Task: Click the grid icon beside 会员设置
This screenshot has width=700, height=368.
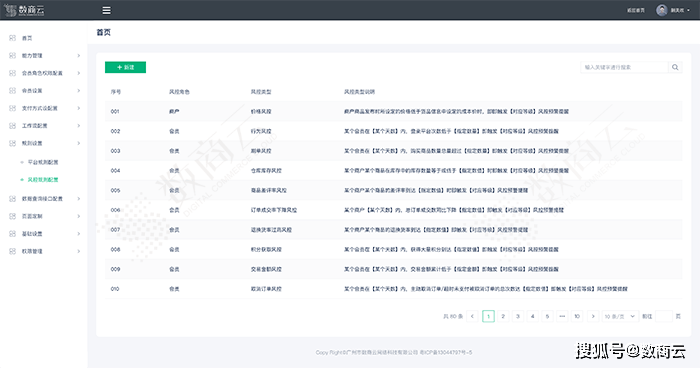Action: (x=12, y=91)
